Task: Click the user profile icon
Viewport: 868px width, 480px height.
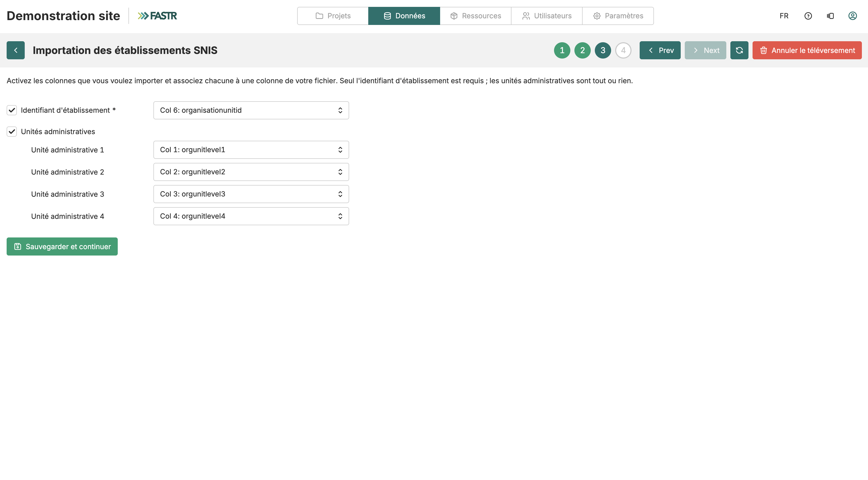Action: [852, 16]
